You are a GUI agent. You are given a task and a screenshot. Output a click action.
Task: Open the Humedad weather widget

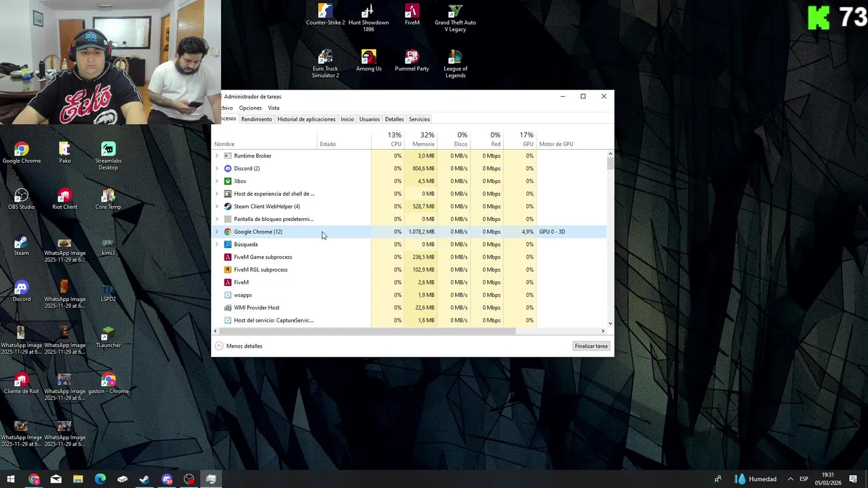coord(756,479)
